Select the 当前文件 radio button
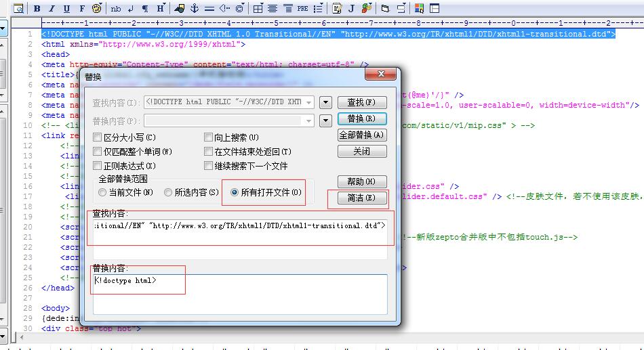Viewport: 644px width, 350px height. coord(102,192)
